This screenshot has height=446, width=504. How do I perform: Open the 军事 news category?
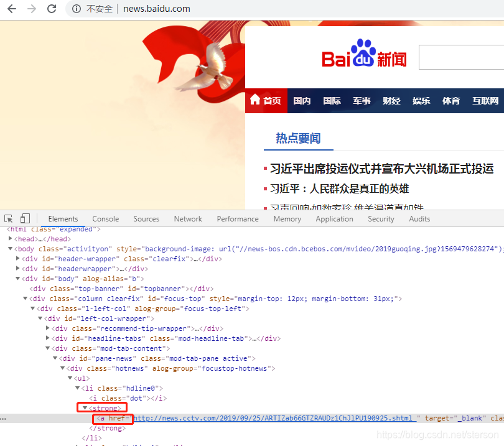pyautogui.click(x=362, y=101)
